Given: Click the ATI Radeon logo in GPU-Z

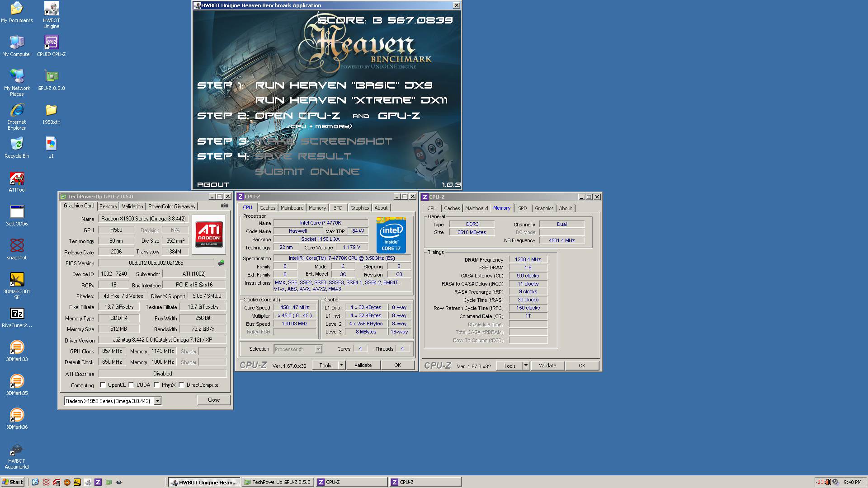Looking at the screenshot, I should (x=208, y=234).
